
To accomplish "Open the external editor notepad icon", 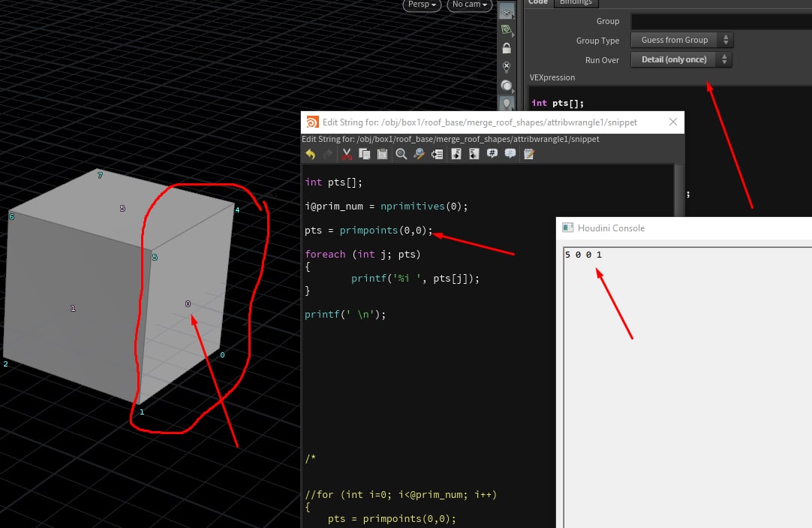I will [x=529, y=154].
